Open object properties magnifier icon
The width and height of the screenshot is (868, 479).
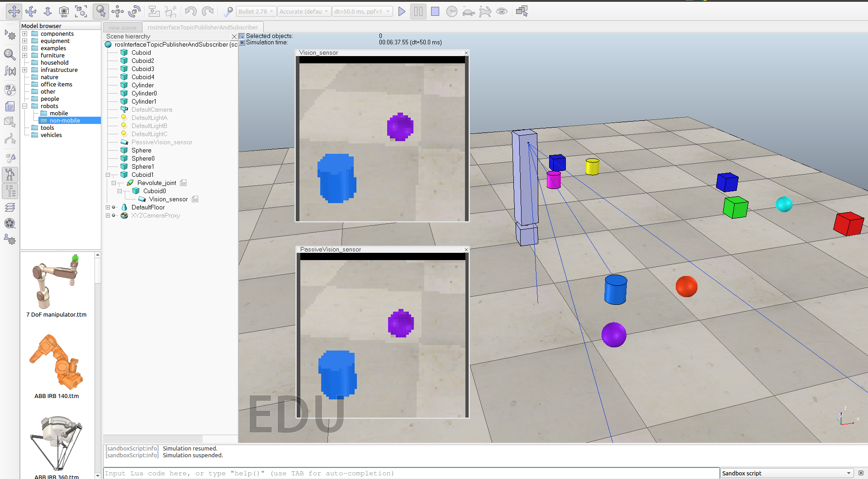(x=10, y=55)
